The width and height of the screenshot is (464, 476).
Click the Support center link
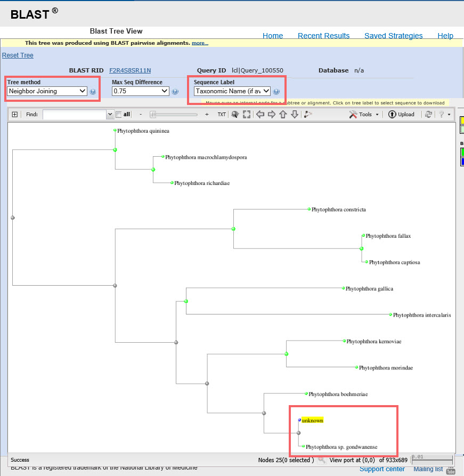[382, 469]
